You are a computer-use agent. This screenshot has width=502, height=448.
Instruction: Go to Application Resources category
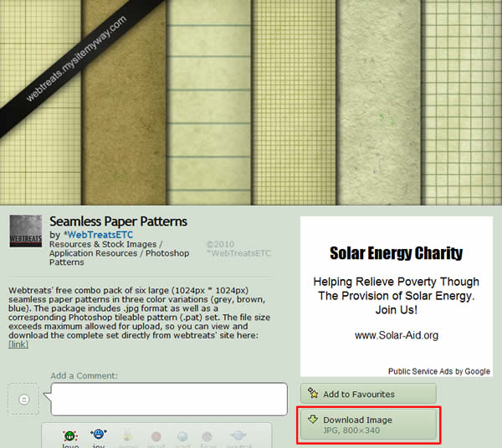pos(93,253)
